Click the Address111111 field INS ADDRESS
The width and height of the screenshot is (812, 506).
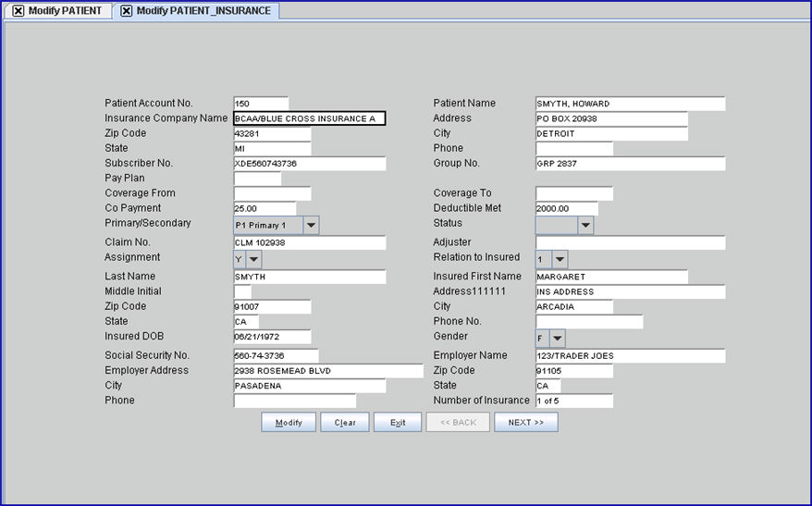pyautogui.click(x=630, y=292)
